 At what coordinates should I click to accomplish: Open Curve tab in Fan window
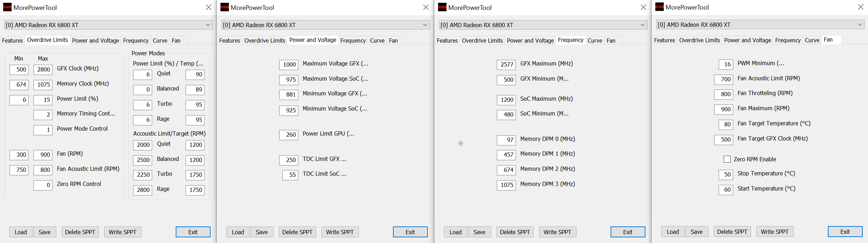tap(812, 40)
